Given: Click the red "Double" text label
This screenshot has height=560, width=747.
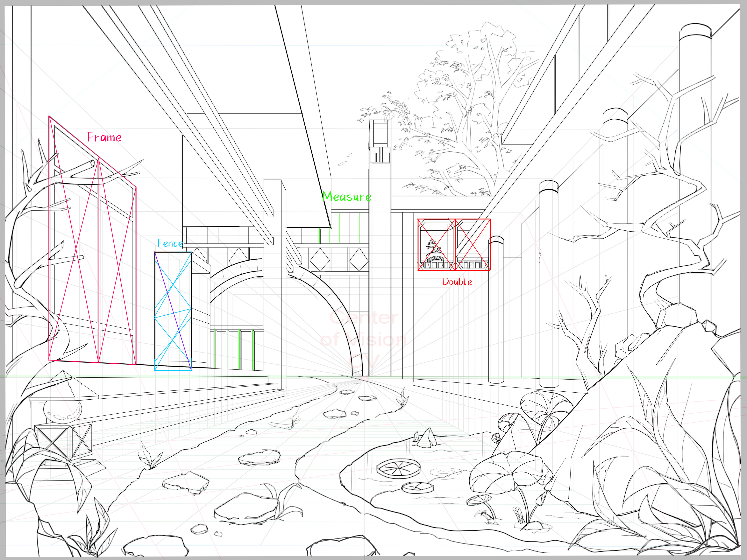Looking at the screenshot, I should 457,282.
